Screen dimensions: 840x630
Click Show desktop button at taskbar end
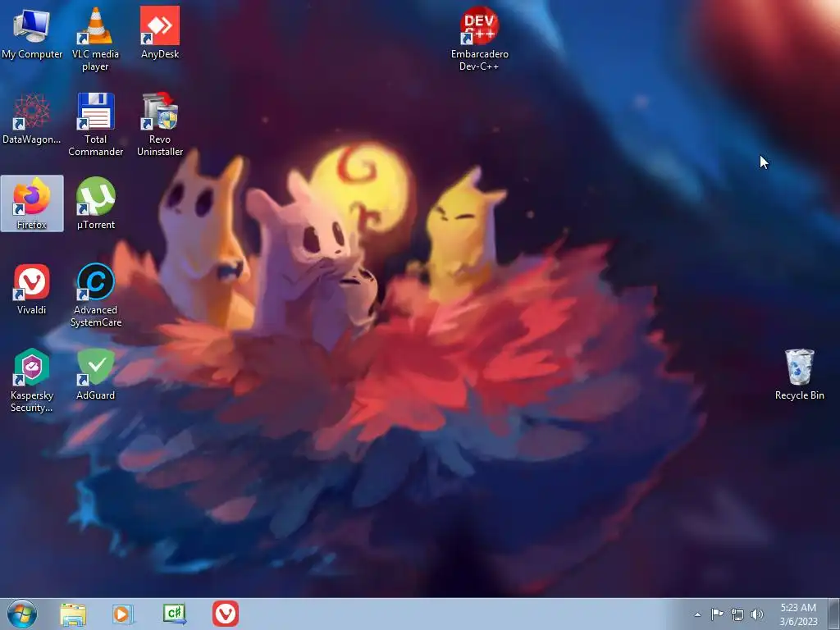click(x=834, y=614)
